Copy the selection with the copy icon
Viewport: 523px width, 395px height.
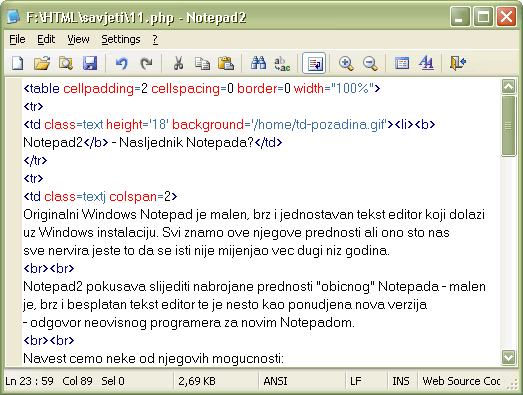pos(202,63)
